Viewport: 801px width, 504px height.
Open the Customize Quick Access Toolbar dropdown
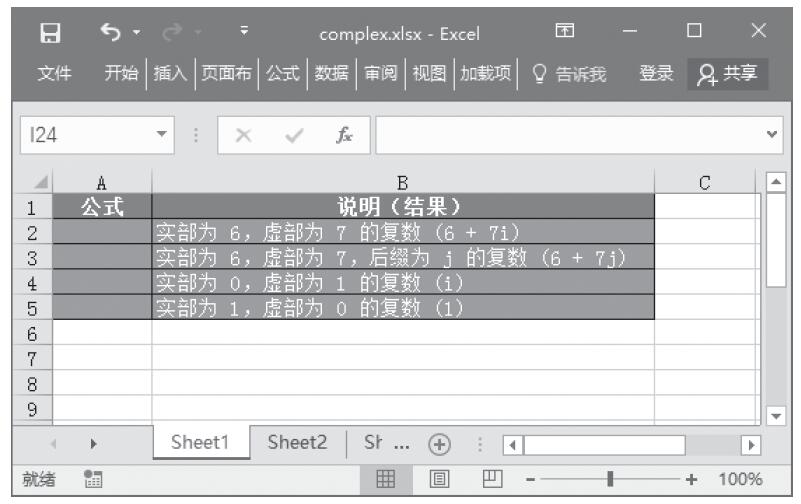pos(244,33)
